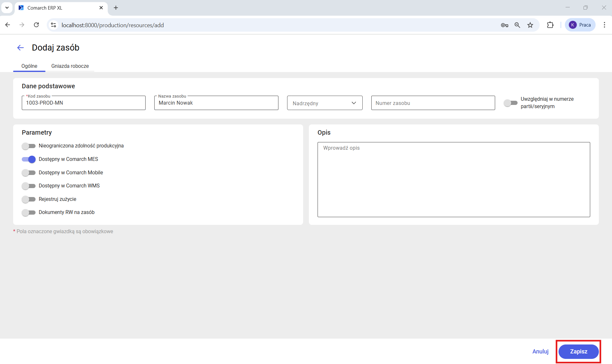This screenshot has height=364, width=612.
Task: Turn on Rejestruj zużycie switch
Action: click(x=28, y=199)
